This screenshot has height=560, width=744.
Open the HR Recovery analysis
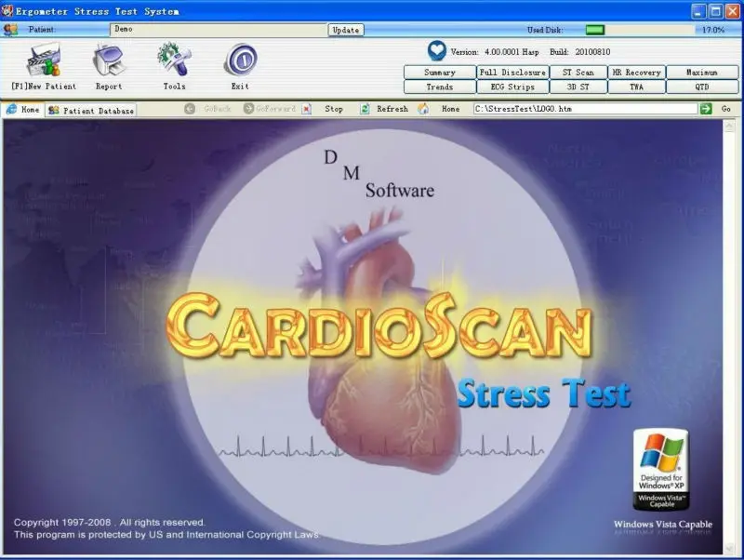(x=638, y=72)
